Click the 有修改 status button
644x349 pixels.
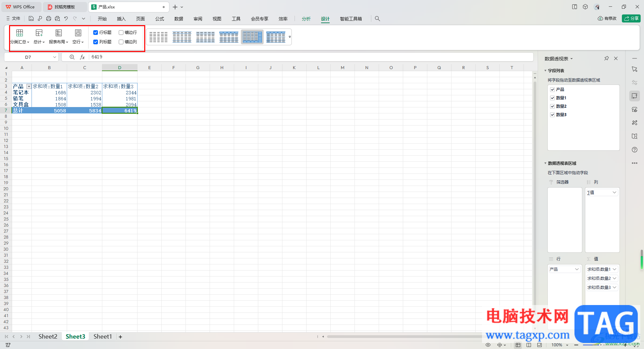pos(607,18)
